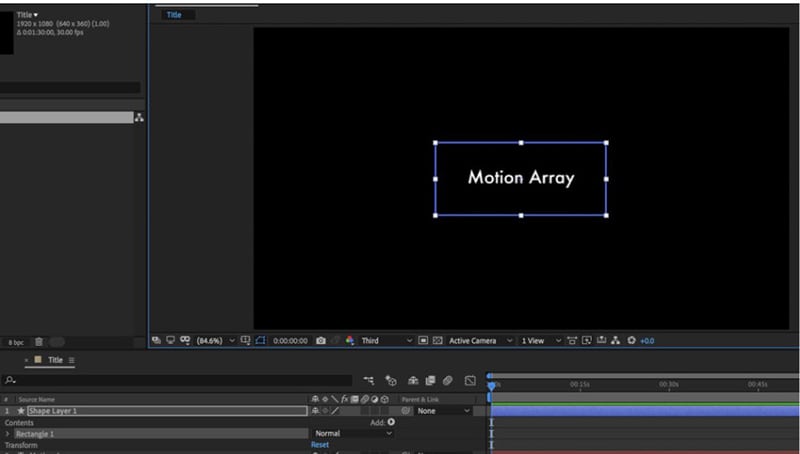
Task: Open the 84.6% magnification dropdown
Action: (216, 341)
